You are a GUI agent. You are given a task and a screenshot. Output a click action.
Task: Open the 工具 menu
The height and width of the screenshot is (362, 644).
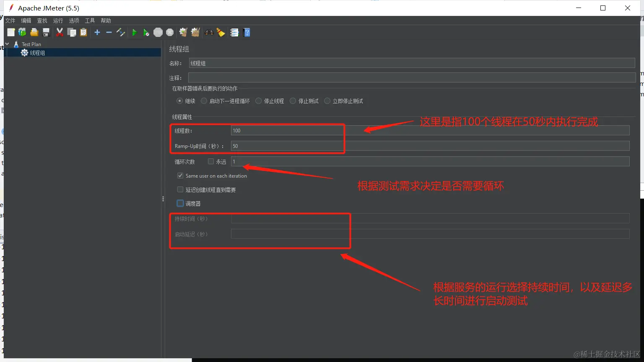tap(90, 21)
